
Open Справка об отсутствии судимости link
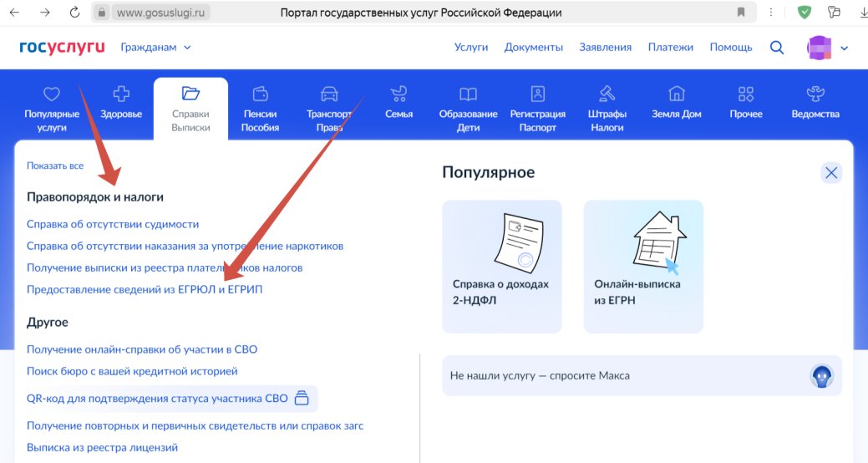tap(113, 224)
